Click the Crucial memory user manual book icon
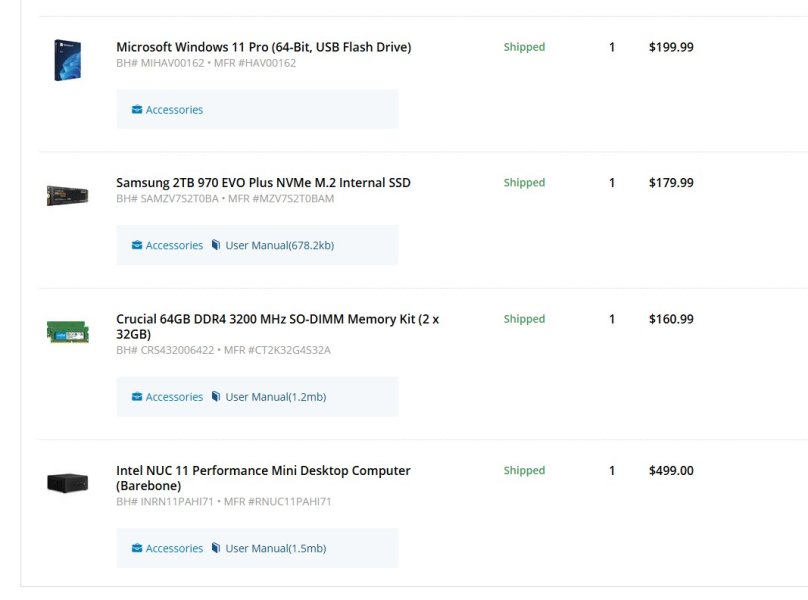The width and height of the screenshot is (808, 600). [216, 396]
